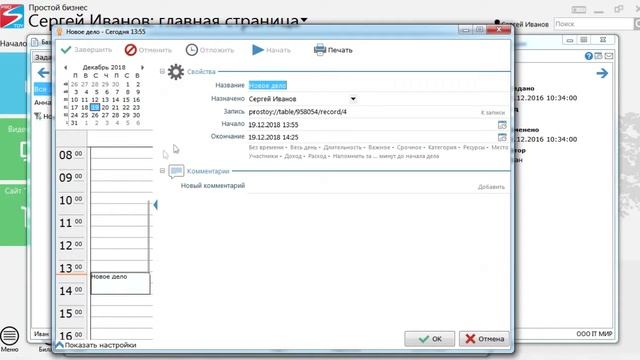Image resolution: width=640 pixels, height=360 pixels.
Task: Open calendar picker for Начало date
Action: (502, 124)
